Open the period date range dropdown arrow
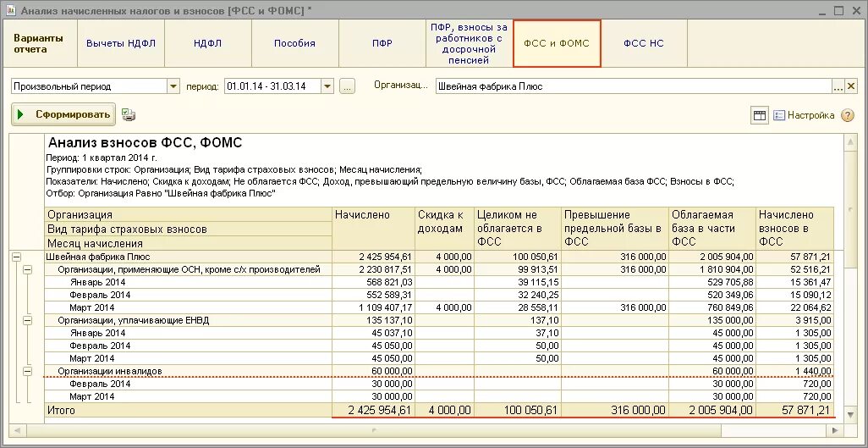The width and height of the screenshot is (868, 448). [327, 86]
